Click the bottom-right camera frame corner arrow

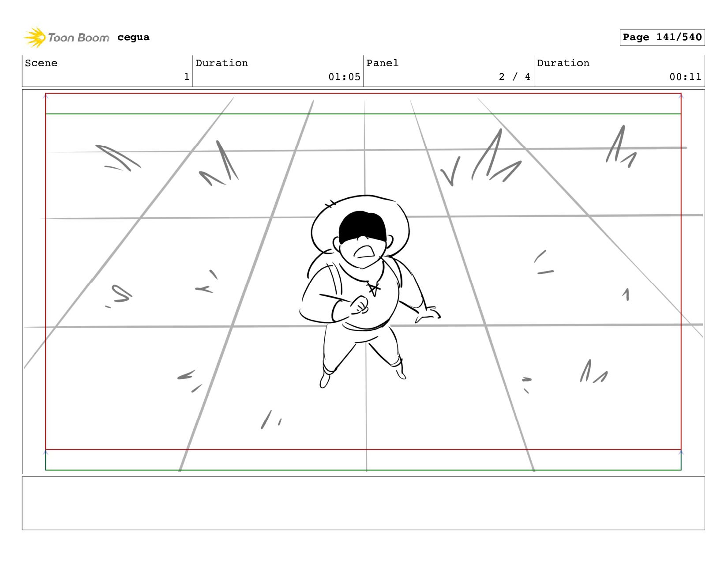(681, 452)
